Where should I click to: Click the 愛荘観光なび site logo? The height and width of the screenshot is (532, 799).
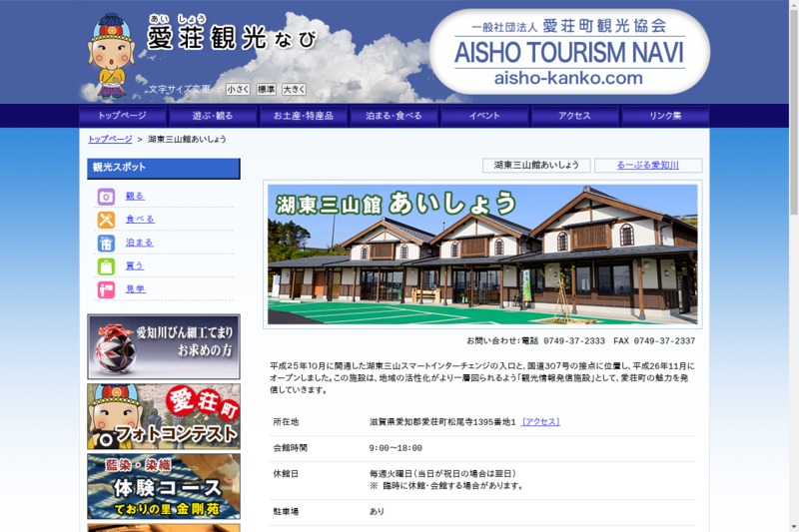231,39
